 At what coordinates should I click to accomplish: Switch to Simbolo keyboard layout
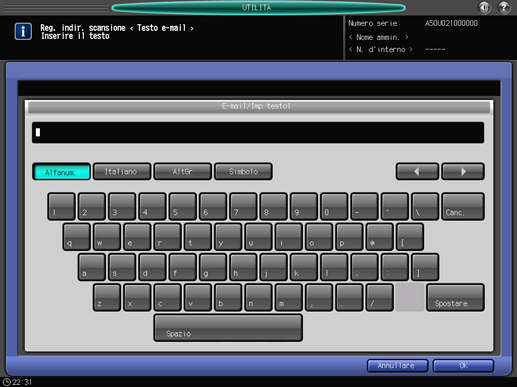click(243, 171)
